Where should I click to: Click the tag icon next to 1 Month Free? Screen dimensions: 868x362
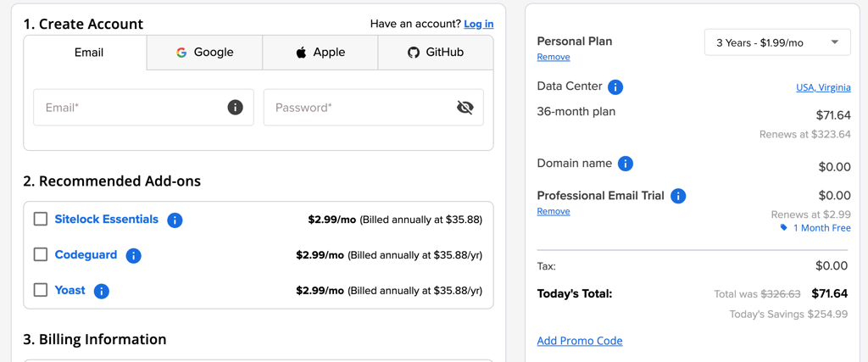pos(783,227)
